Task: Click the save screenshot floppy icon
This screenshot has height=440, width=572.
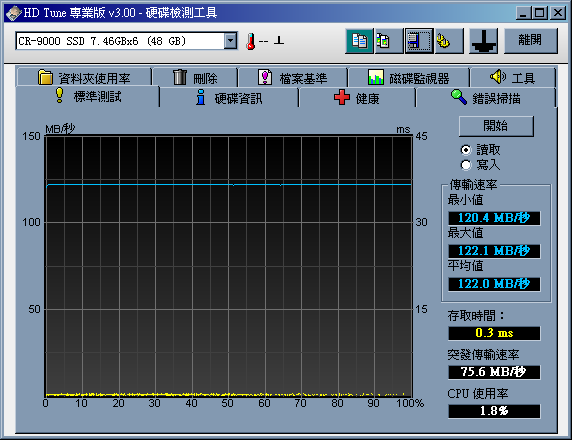Action: [x=419, y=41]
